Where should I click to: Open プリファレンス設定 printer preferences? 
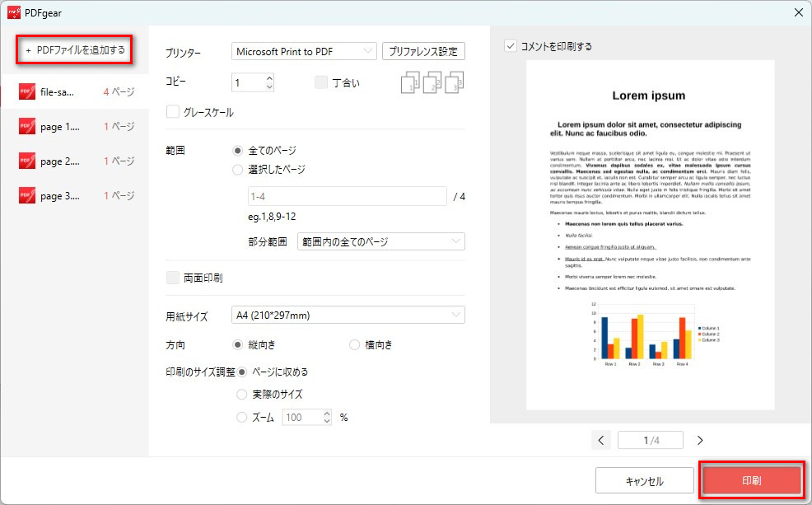point(423,51)
